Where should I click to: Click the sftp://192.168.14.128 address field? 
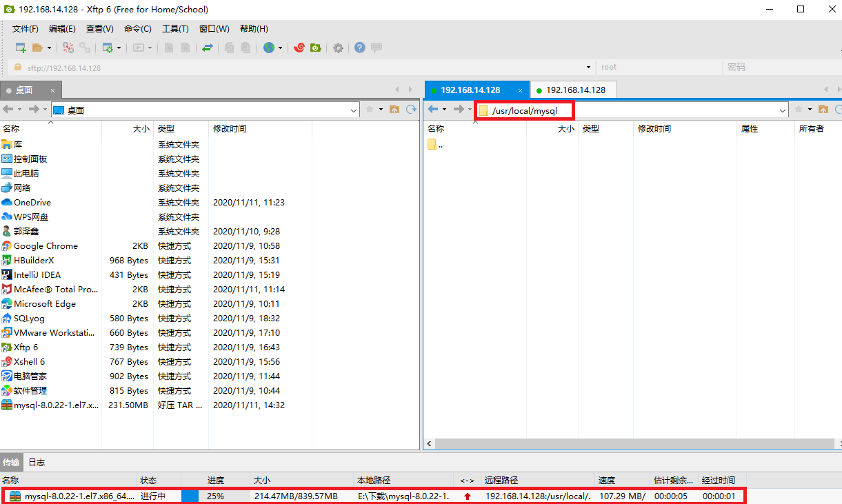300,67
